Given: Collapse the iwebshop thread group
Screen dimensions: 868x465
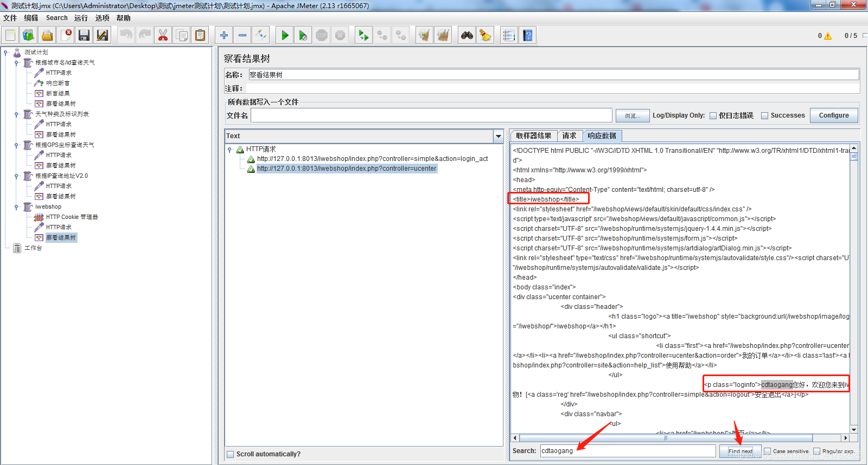Looking at the screenshot, I should pyautogui.click(x=17, y=207).
